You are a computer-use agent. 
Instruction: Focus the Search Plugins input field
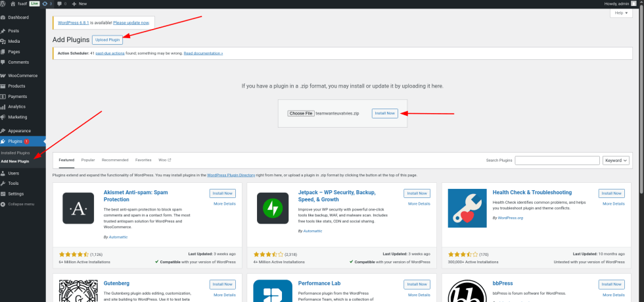click(x=557, y=161)
